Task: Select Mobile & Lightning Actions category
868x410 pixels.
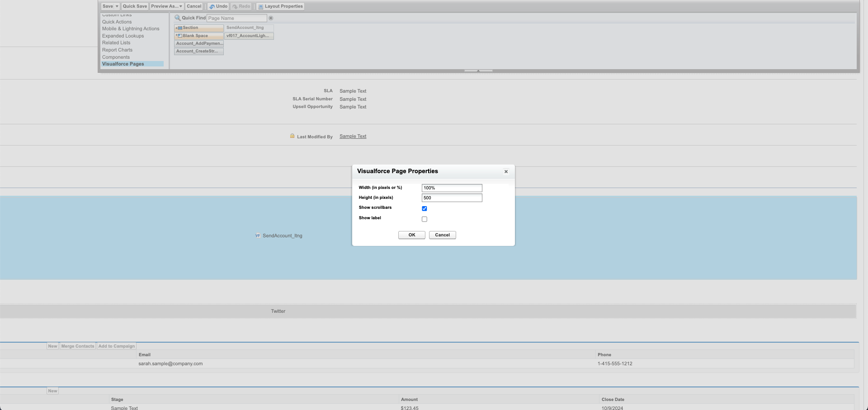Action: (131, 28)
